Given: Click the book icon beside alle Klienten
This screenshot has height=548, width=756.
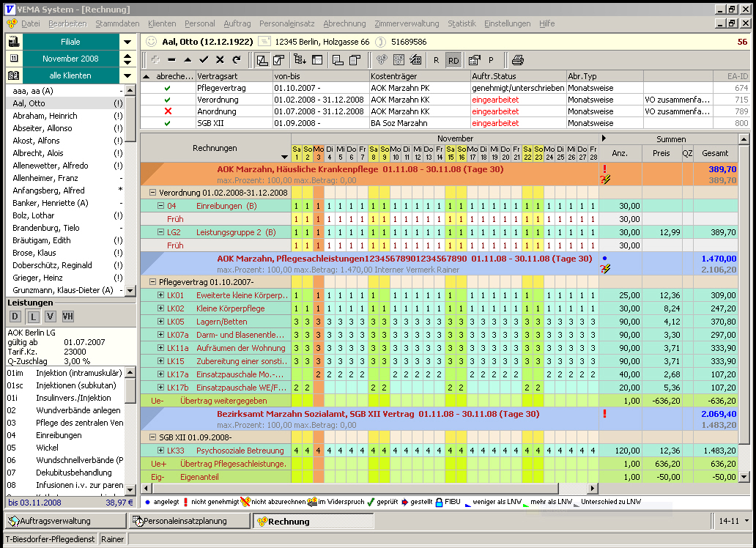Looking at the screenshot, I should 14,75.
